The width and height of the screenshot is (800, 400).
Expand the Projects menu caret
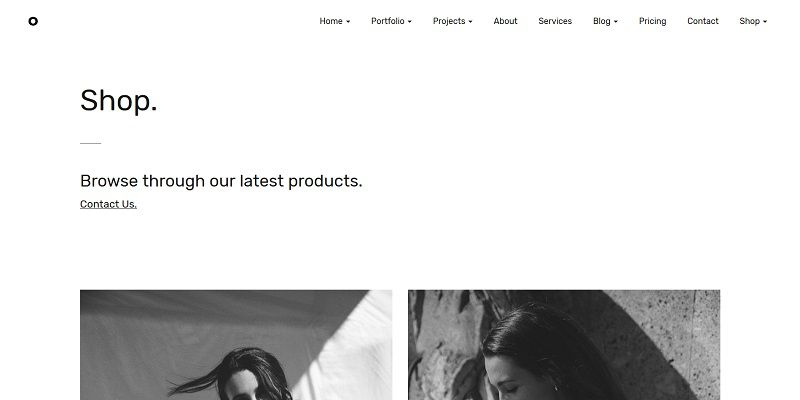(470, 22)
